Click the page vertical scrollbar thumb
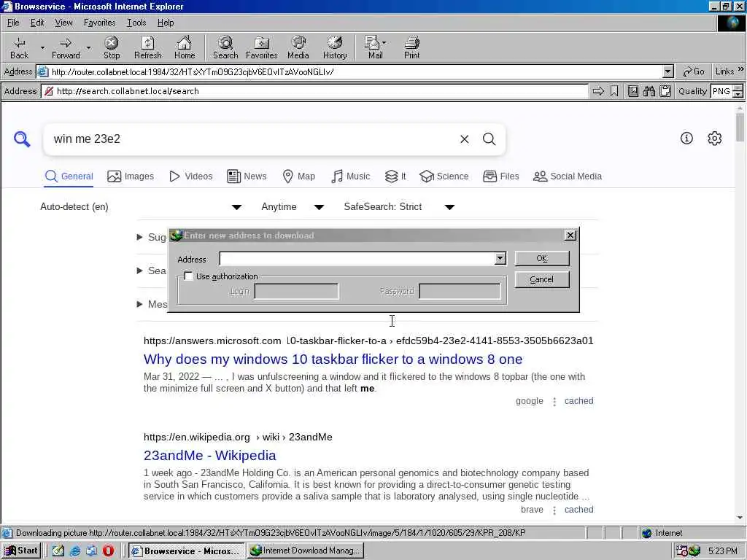Screen dimensions: 747x560 [x=740, y=127]
